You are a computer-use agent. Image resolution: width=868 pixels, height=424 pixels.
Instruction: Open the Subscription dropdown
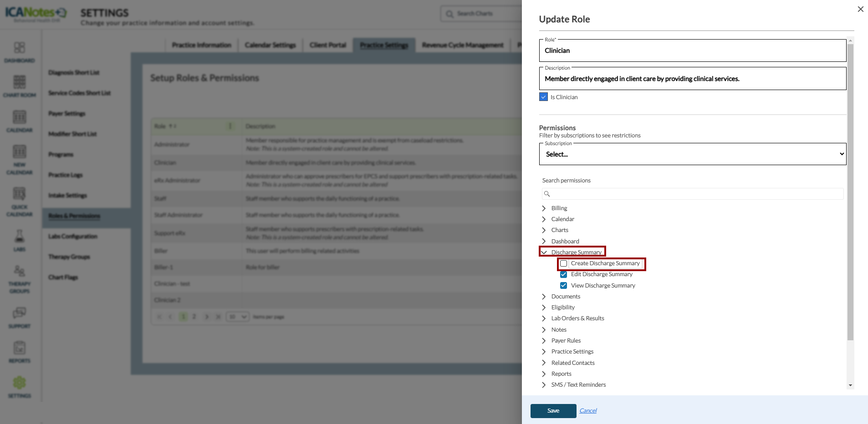pyautogui.click(x=692, y=154)
